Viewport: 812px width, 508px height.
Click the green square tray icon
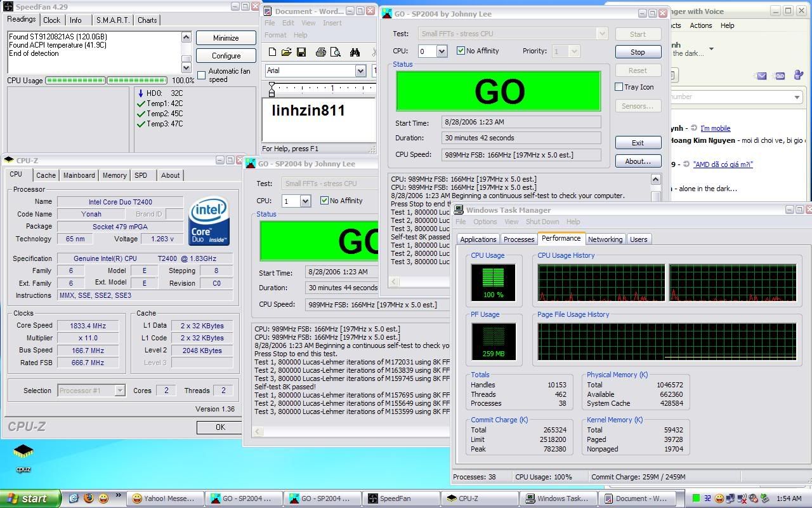point(697,498)
